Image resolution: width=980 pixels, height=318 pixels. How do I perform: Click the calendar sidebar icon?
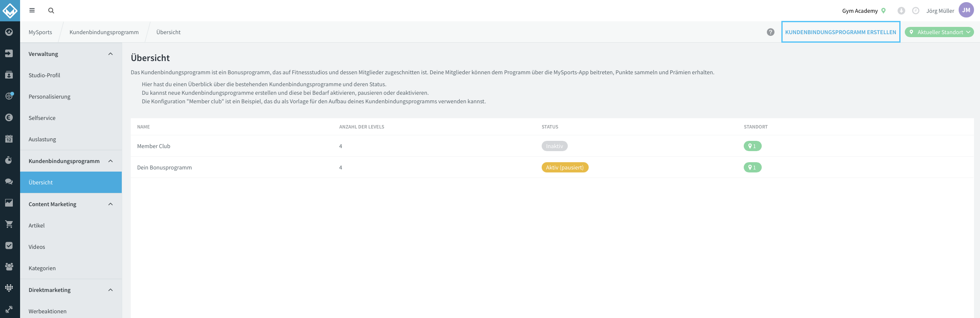click(x=9, y=139)
